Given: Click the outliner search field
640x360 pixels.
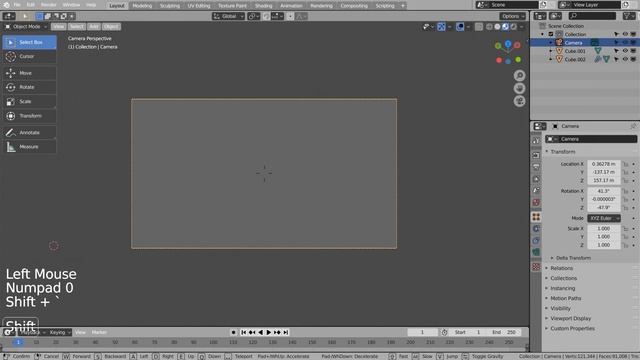Looking at the screenshot, I should (592, 16).
